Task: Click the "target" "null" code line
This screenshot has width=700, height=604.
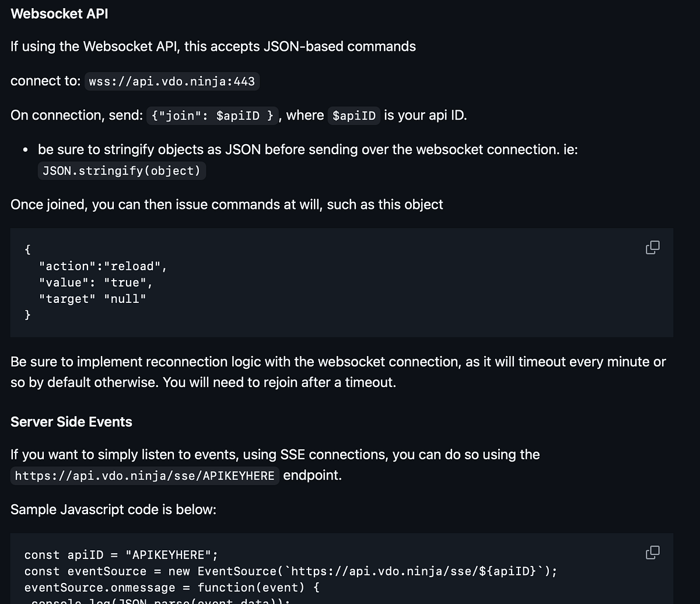Action: pyautogui.click(x=92, y=298)
